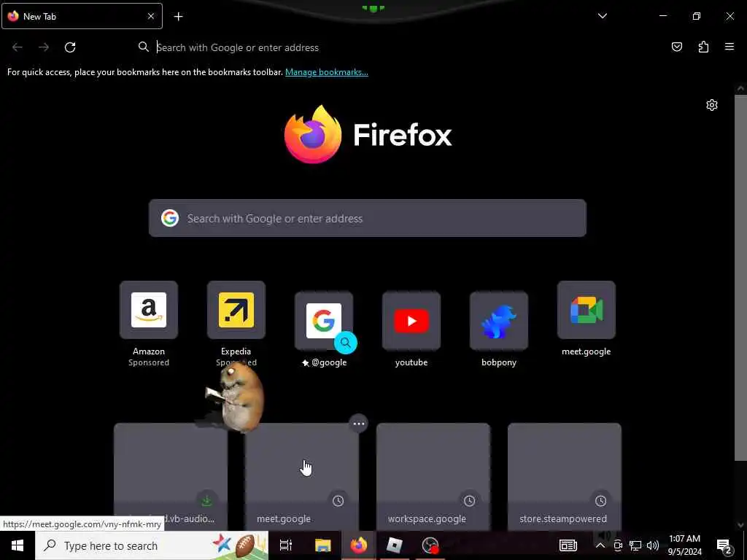Open the Windows Start menu

click(x=18, y=545)
